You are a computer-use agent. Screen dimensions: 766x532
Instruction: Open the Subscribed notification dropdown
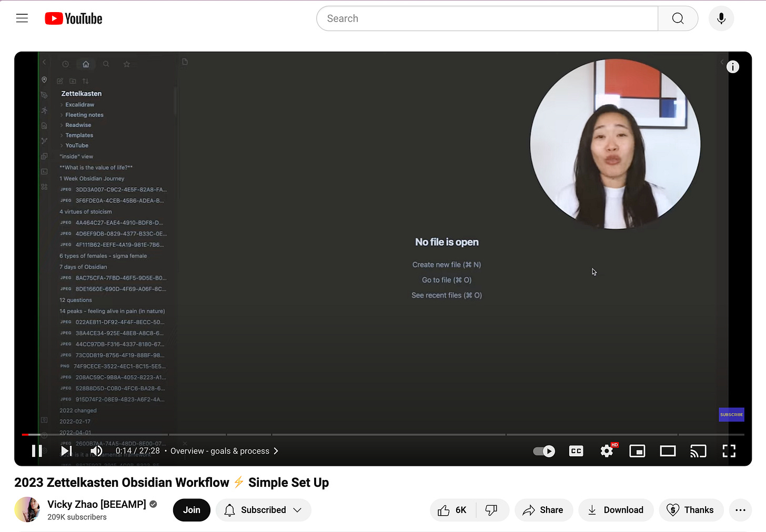tap(263, 510)
